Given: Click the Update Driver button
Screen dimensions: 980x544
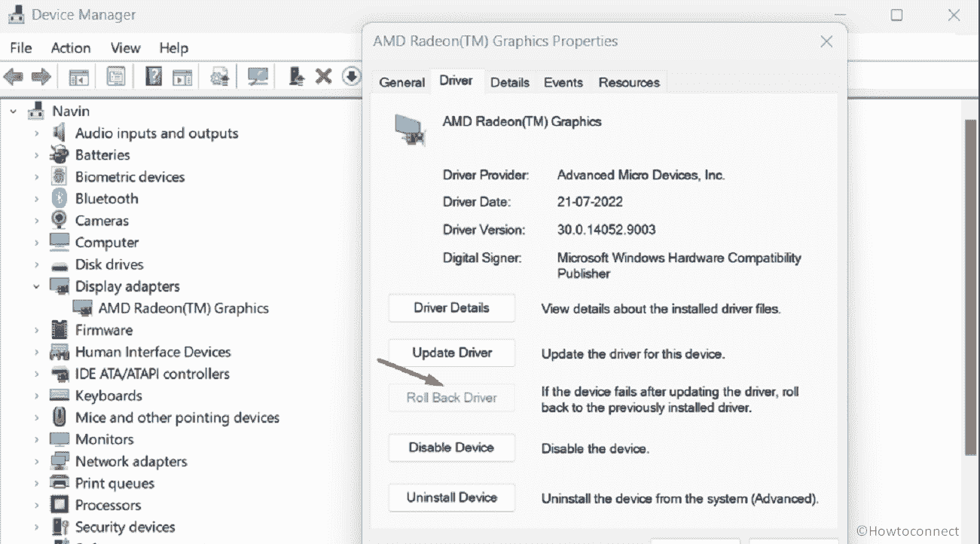Looking at the screenshot, I should [x=452, y=353].
